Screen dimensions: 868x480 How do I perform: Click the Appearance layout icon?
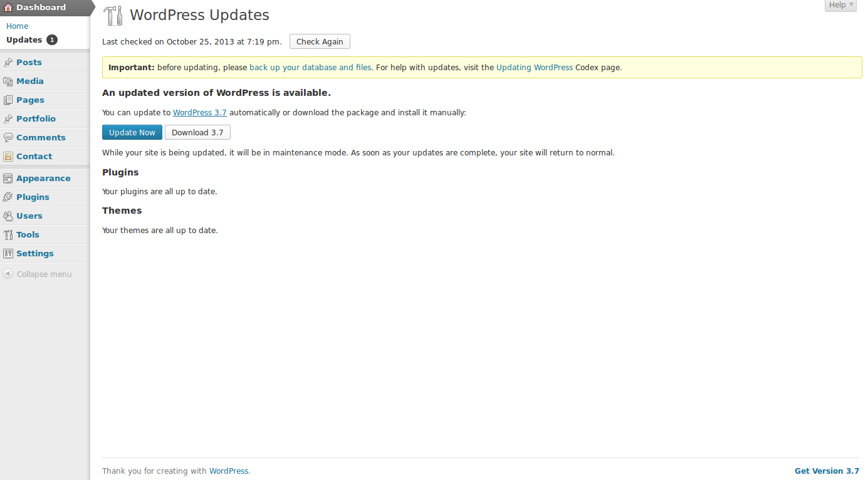pyautogui.click(x=8, y=179)
